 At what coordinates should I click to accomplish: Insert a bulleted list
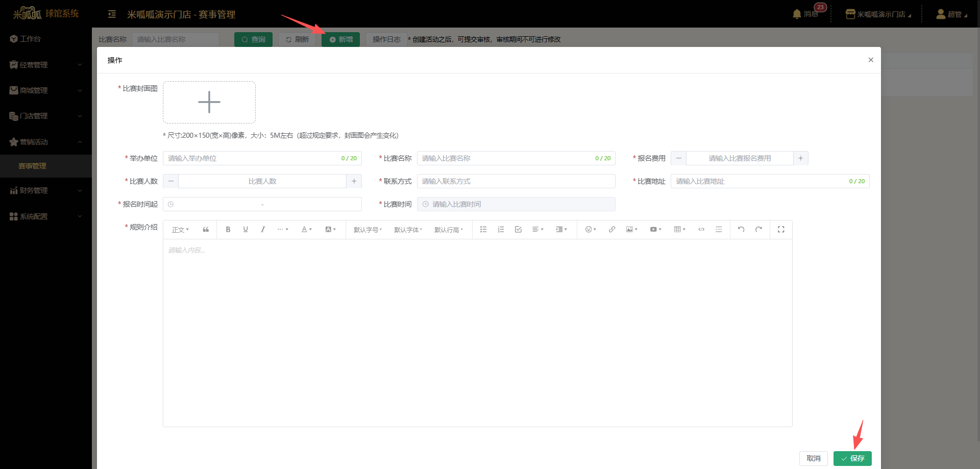[x=483, y=230]
